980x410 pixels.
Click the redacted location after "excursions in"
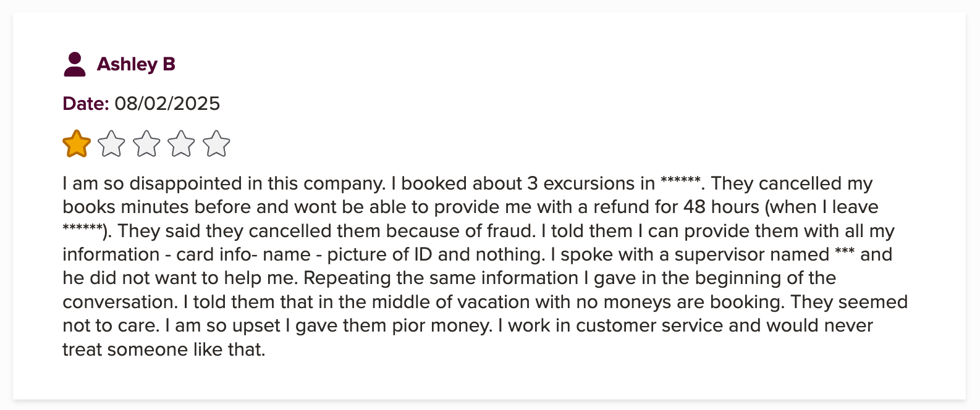[x=680, y=182]
